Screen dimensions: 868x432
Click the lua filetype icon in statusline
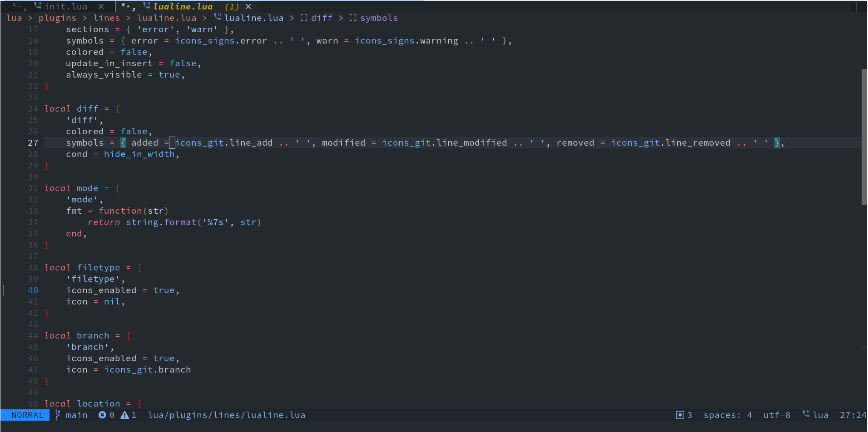pos(806,414)
